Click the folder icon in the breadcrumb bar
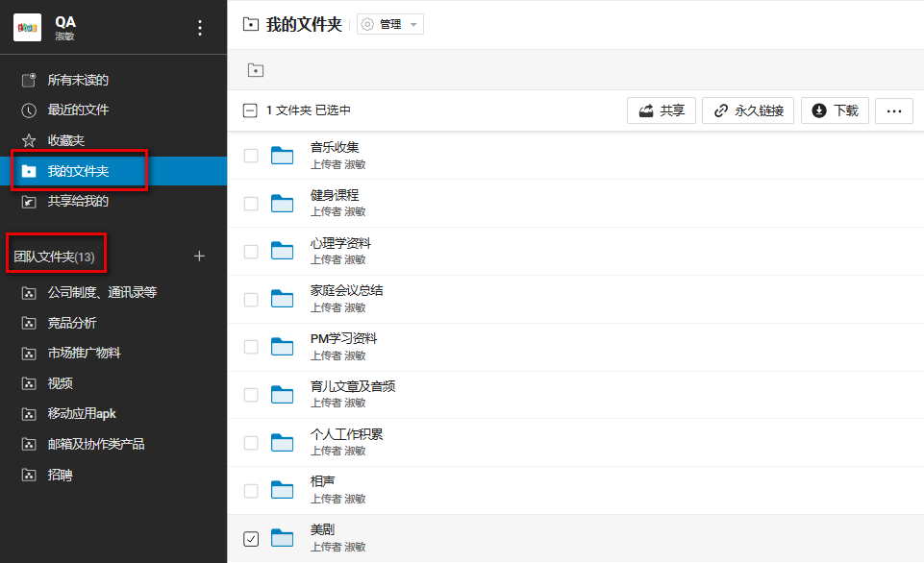The image size is (924, 563). [x=254, y=69]
